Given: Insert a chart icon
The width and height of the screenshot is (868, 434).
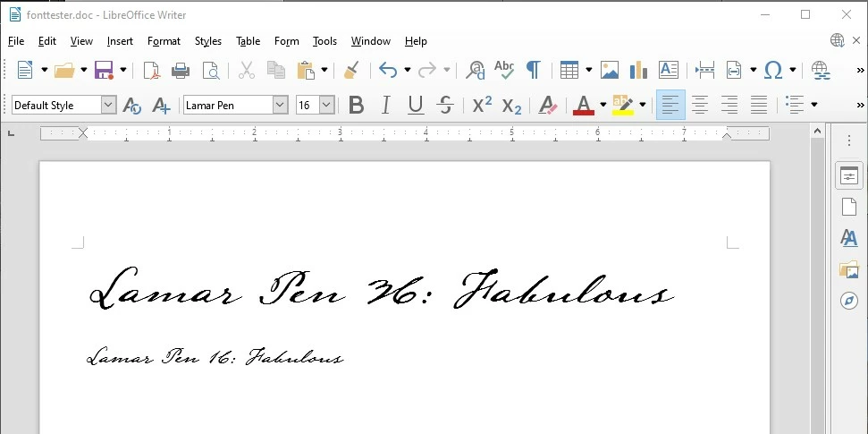Looking at the screenshot, I should click(x=639, y=70).
